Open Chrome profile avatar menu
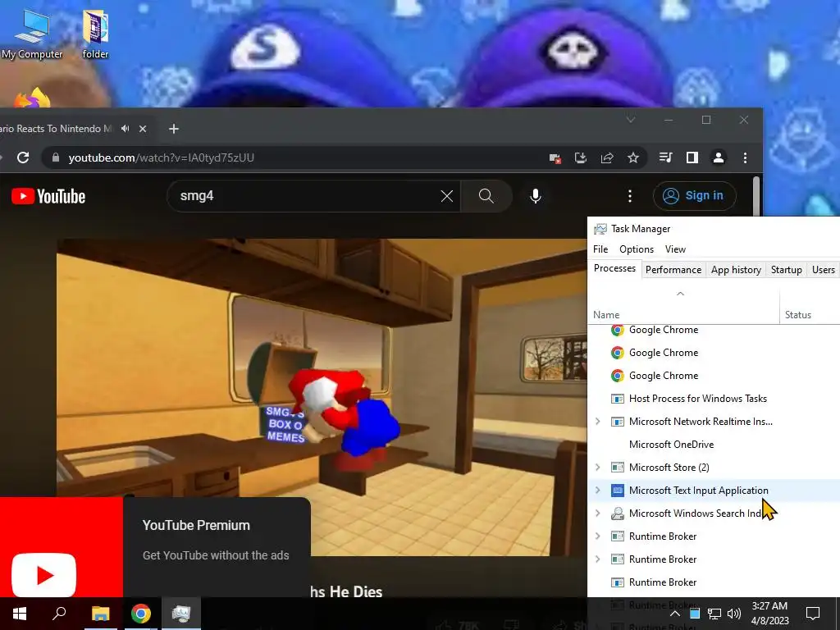 tap(719, 157)
